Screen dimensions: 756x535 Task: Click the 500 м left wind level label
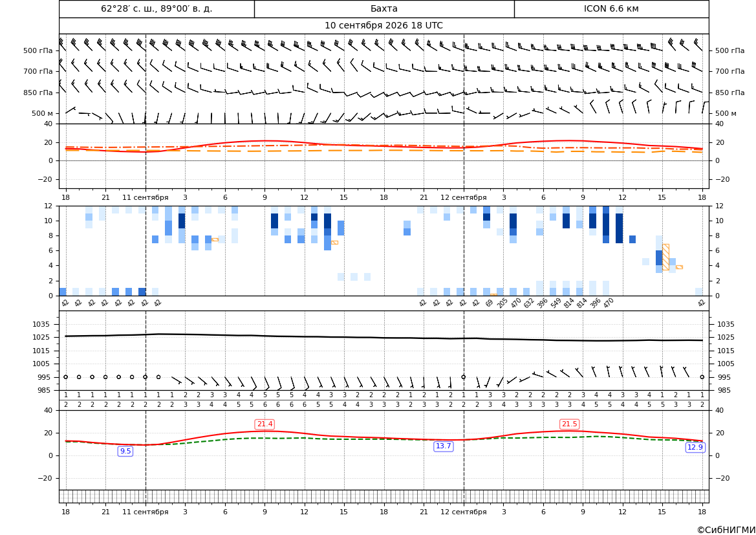43,113
